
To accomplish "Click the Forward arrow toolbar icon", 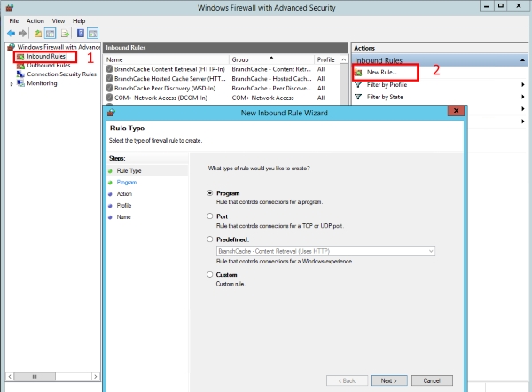I will click(x=24, y=33).
